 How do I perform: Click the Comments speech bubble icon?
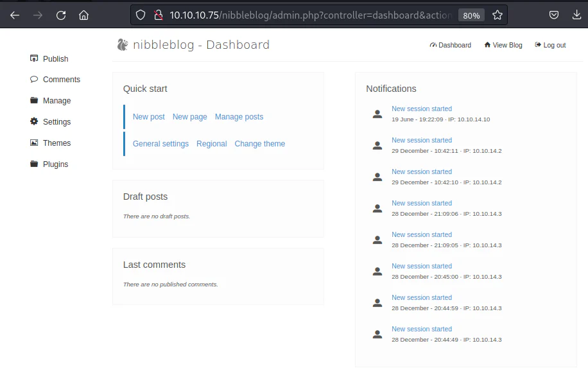point(34,79)
